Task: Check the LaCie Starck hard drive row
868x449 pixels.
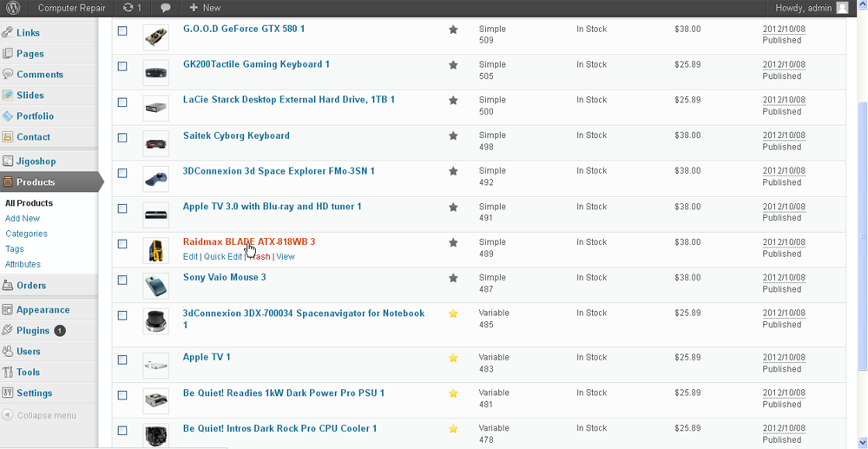Action: [122, 102]
